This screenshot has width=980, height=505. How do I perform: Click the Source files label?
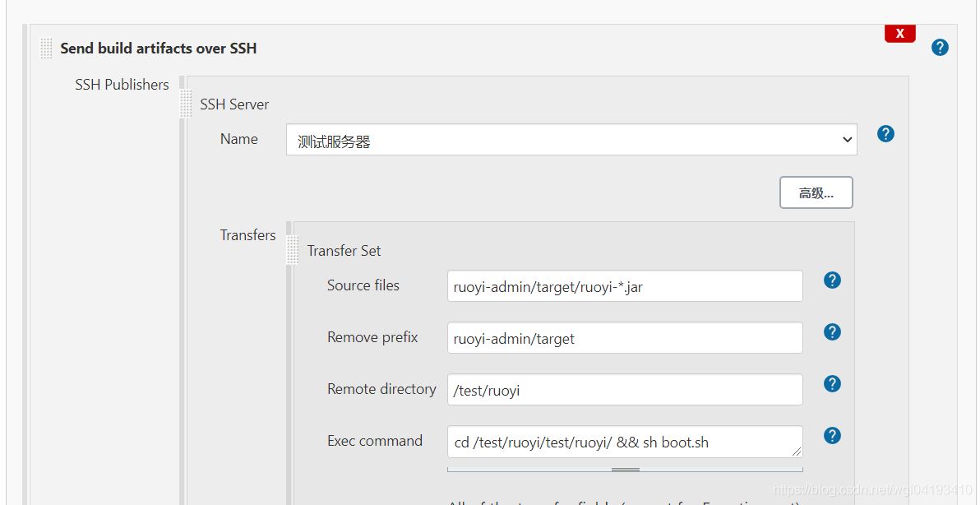(363, 285)
